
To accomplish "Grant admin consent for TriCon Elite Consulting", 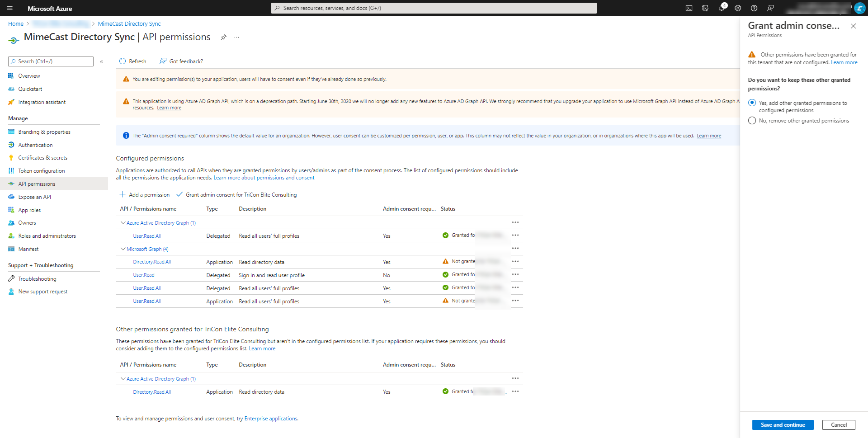I will pyautogui.click(x=236, y=195).
